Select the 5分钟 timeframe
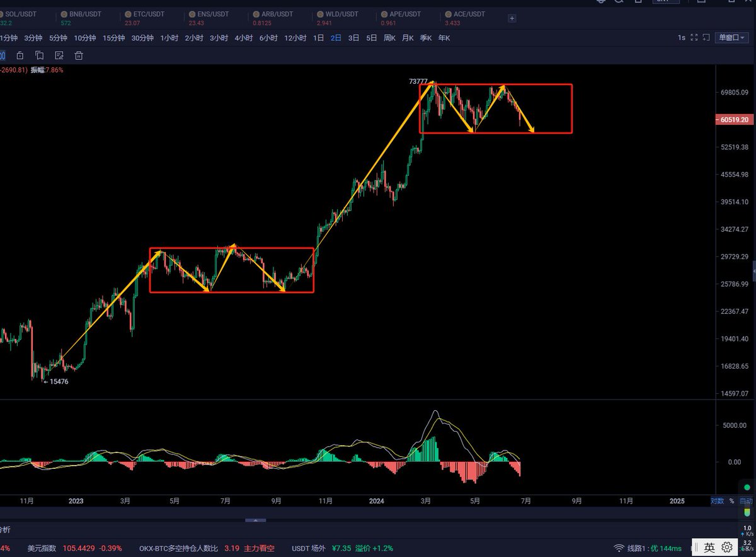The image size is (756, 557). [58, 38]
